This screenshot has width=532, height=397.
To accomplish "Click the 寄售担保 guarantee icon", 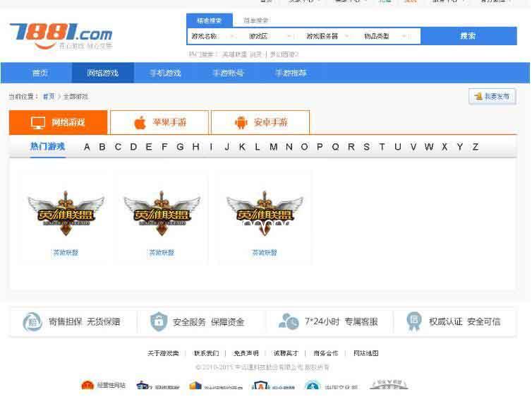I will [31, 321].
